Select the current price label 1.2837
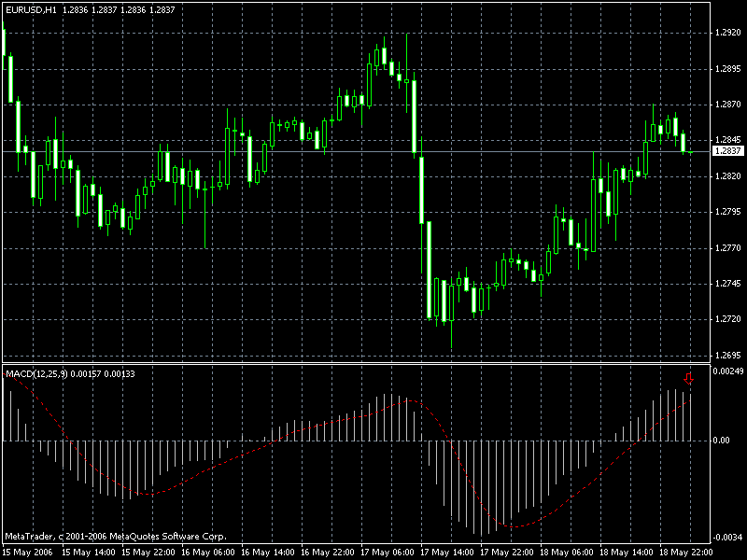The image size is (747, 560). pos(728,151)
